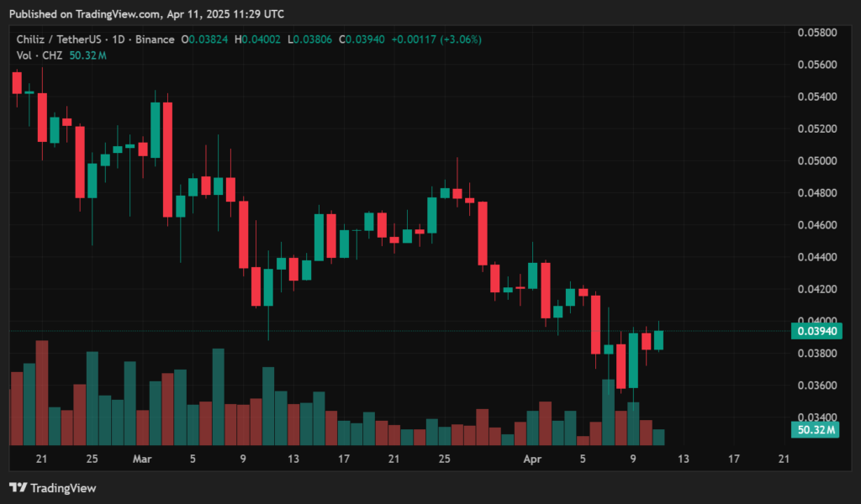Select the last volume bar on the right

pos(659,437)
